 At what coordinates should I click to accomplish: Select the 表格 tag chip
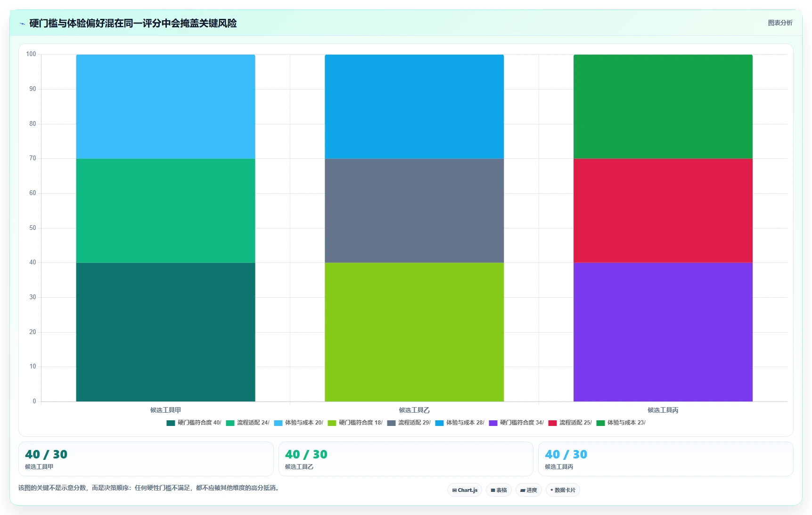tap(499, 490)
